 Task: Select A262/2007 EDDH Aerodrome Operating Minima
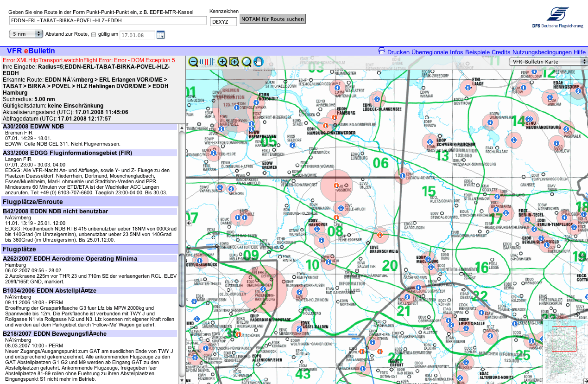click(x=89, y=258)
